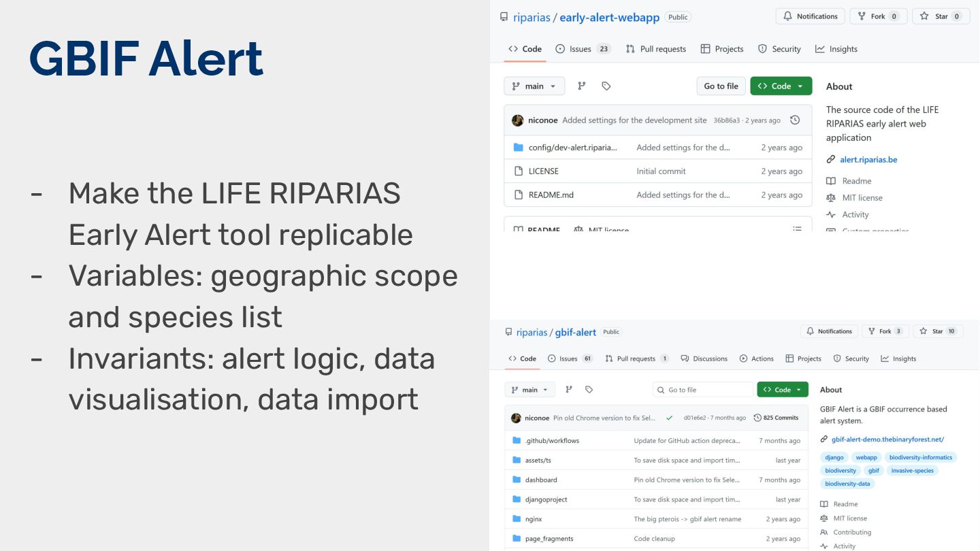Click branches icon next to main in gbif-alert
980x551 pixels.
point(569,390)
